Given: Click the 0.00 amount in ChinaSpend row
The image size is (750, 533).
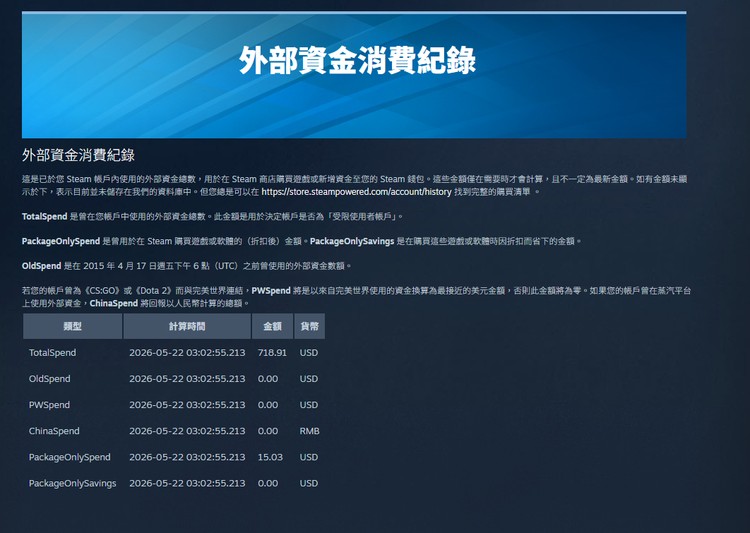Looking at the screenshot, I should tap(268, 431).
